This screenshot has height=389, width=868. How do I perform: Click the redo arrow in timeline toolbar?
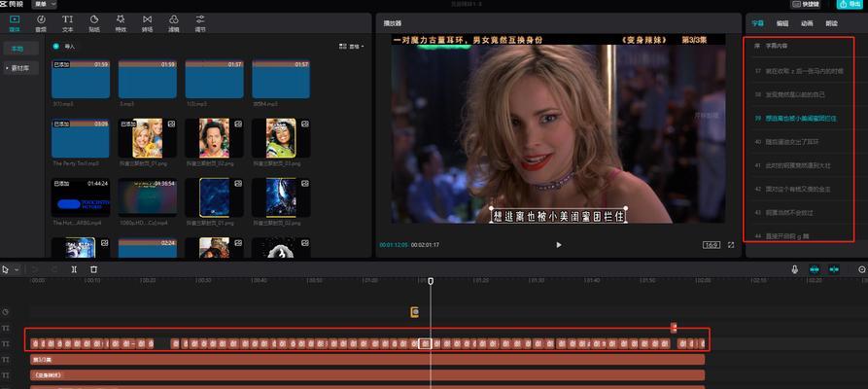point(54,269)
